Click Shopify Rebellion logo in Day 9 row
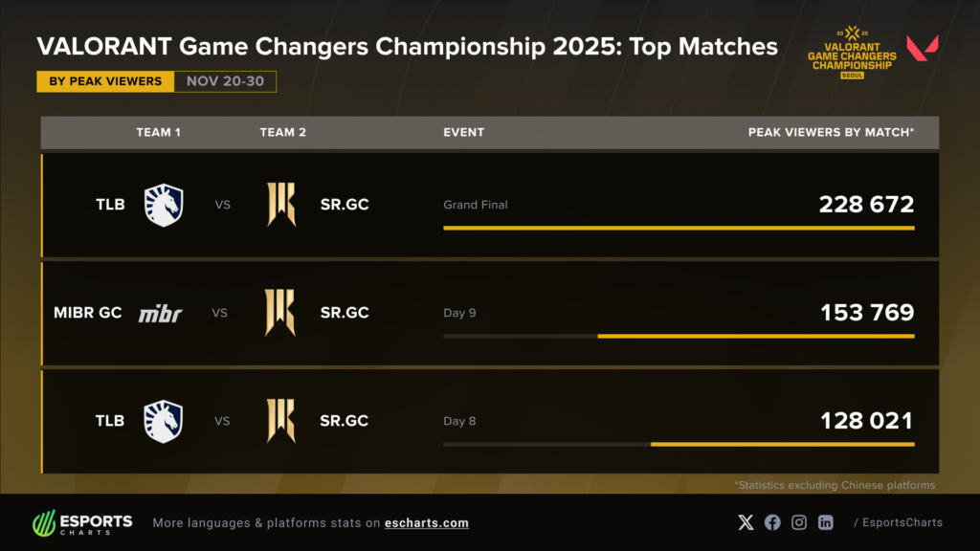Viewport: 980px width, 551px height. tap(280, 313)
